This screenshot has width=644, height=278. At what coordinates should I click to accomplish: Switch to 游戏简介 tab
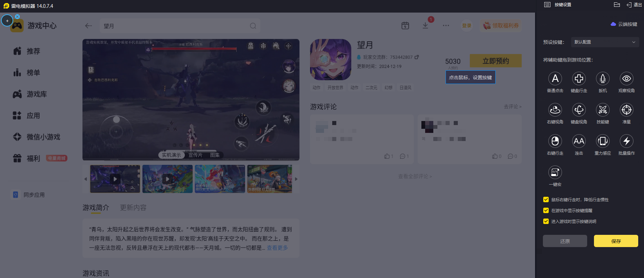point(96,208)
